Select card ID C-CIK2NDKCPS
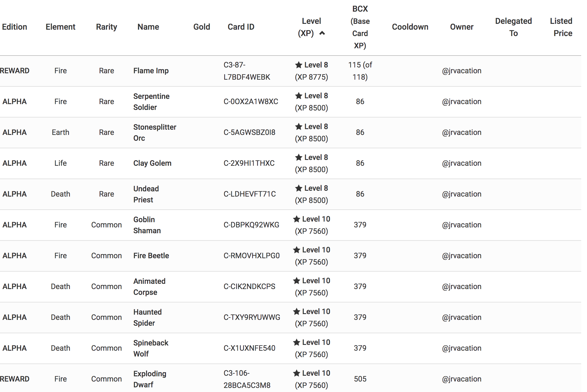 click(x=249, y=286)
